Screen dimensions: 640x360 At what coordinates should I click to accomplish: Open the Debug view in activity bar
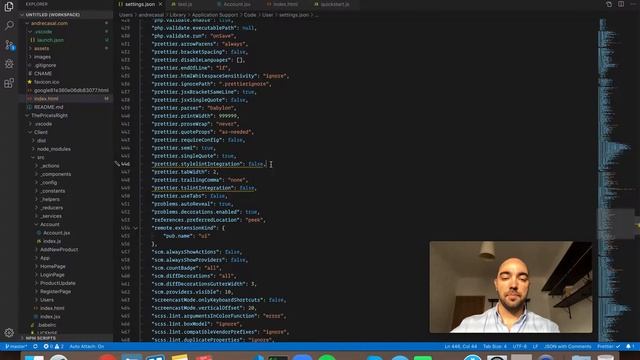(x=9, y=64)
